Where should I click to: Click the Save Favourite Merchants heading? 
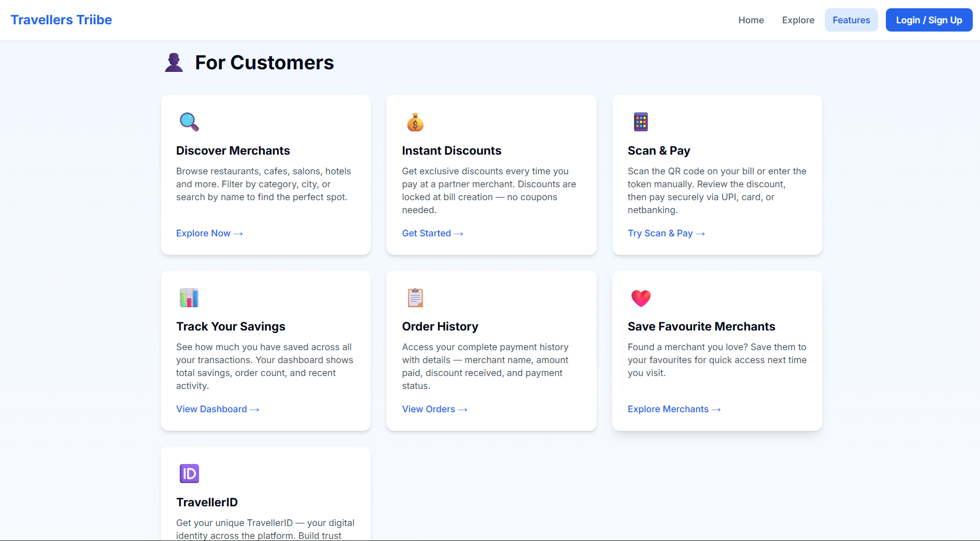pos(701,326)
